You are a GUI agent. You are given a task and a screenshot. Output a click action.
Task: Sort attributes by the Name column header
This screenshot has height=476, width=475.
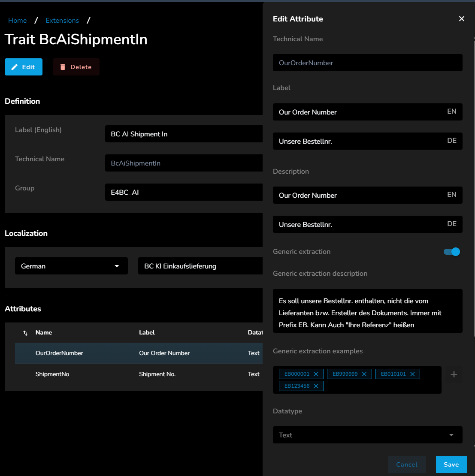point(44,332)
